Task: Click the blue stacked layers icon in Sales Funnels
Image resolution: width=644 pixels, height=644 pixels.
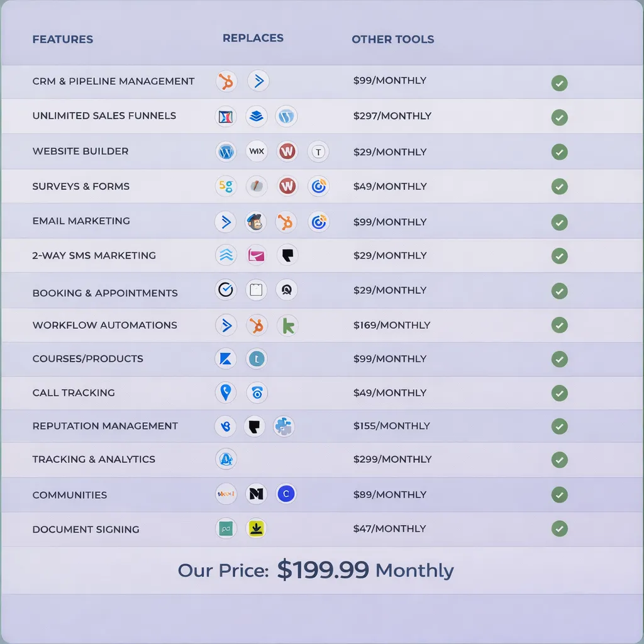Action: click(256, 116)
